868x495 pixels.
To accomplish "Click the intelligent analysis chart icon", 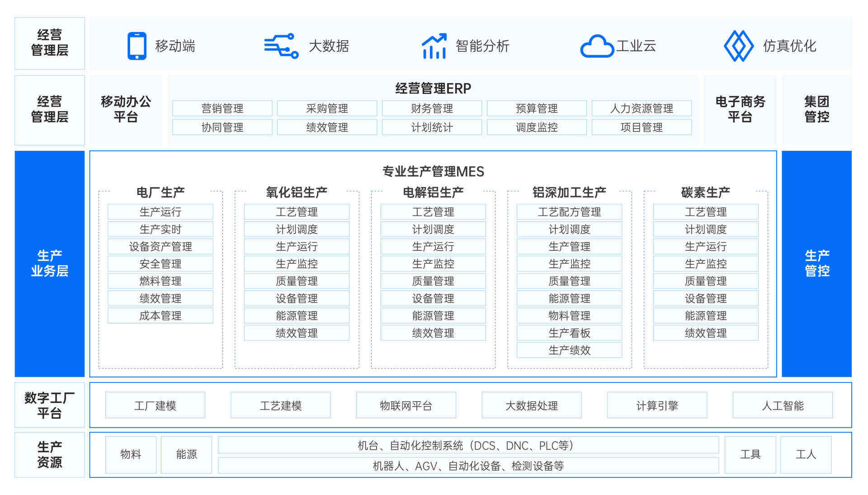I will (x=434, y=46).
